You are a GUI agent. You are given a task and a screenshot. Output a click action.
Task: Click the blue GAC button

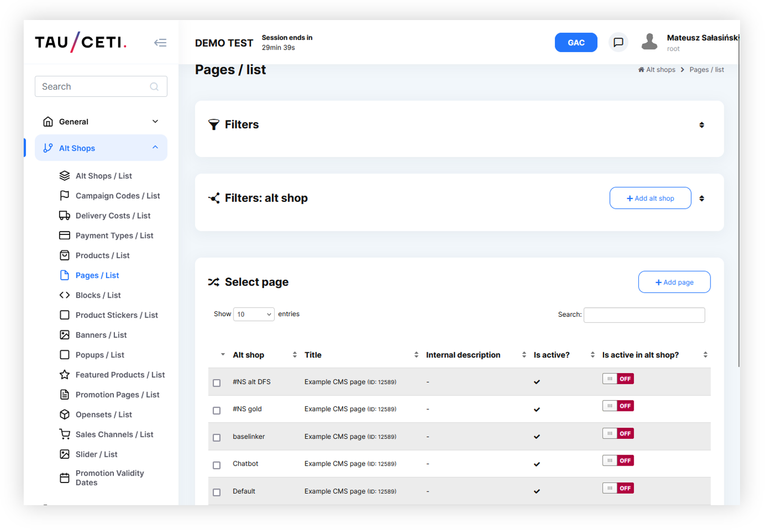(576, 43)
